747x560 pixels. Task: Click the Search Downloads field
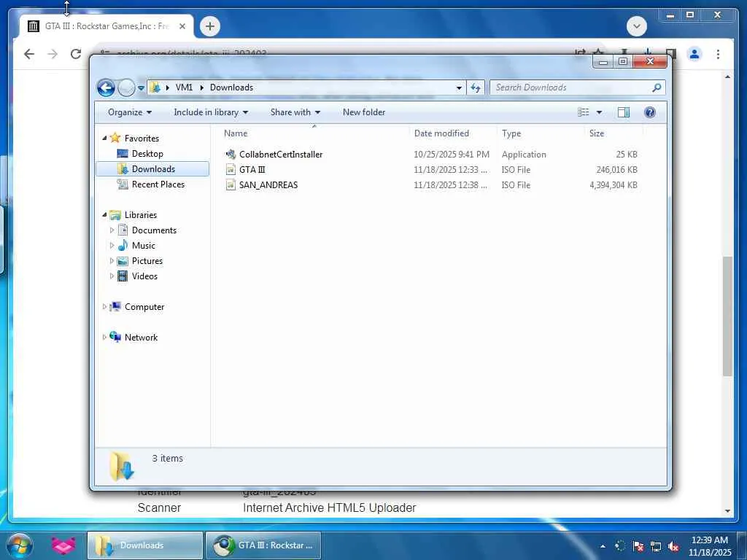tap(577, 87)
